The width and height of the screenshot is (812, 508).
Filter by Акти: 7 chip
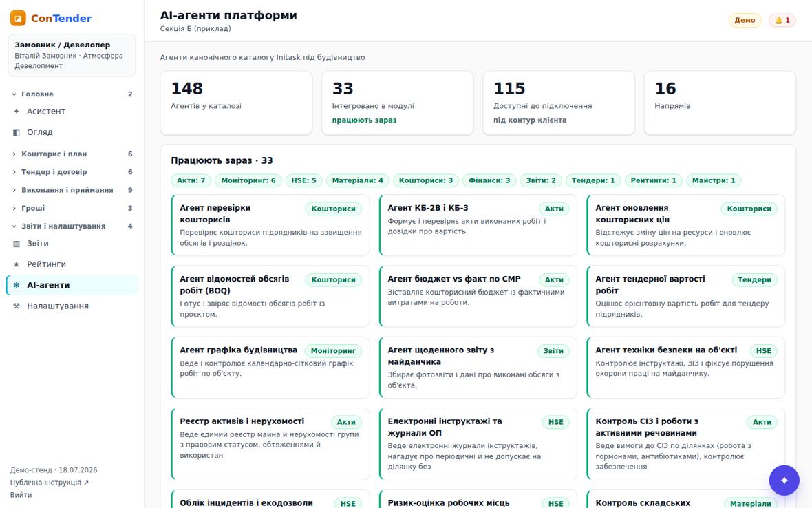pos(191,180)
